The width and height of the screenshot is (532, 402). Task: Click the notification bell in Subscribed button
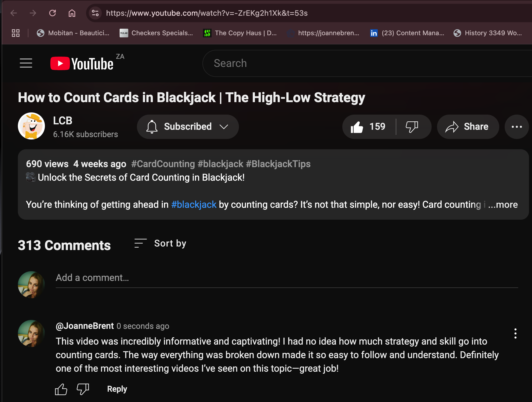(152, 127)
